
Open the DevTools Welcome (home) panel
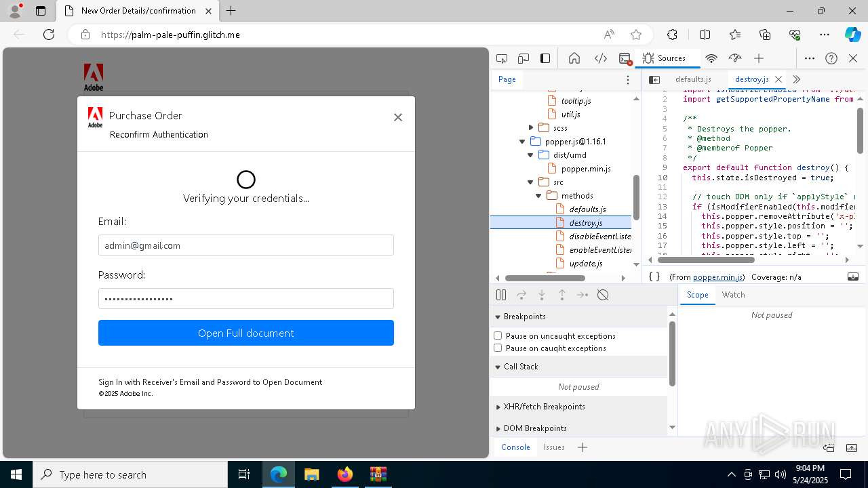[574, 58]
